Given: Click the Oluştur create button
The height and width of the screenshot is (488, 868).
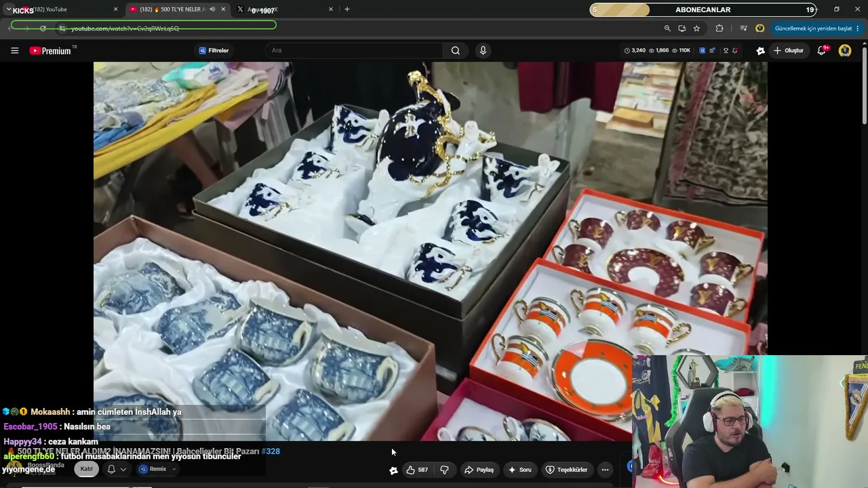Looking at the screenshot, I should click(789, 51).
